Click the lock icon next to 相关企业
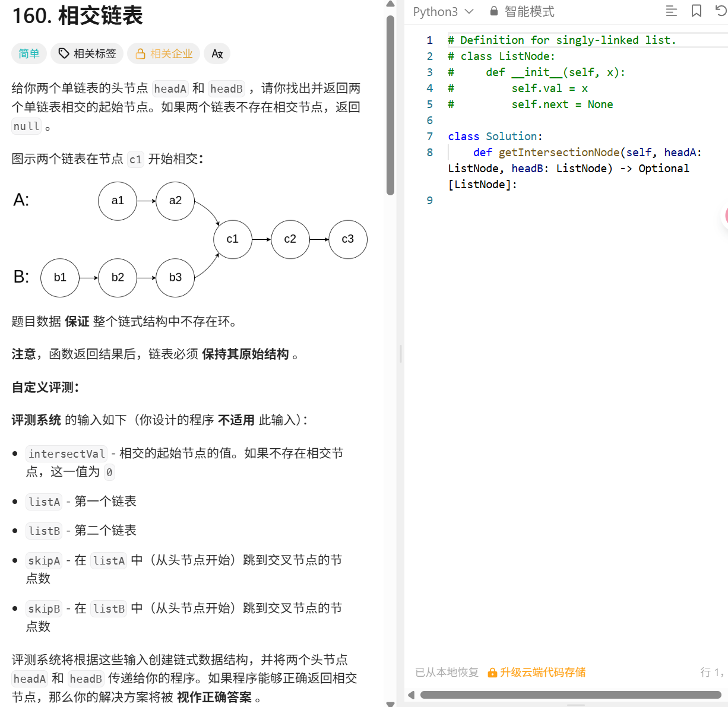Screen dimensions: 728x707 (141, 53)
